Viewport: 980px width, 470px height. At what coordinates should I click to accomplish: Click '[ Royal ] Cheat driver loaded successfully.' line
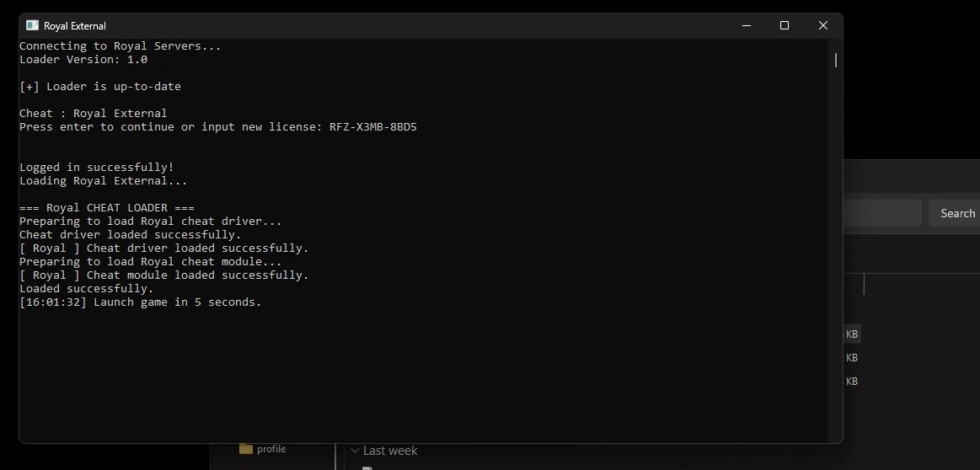163,248
